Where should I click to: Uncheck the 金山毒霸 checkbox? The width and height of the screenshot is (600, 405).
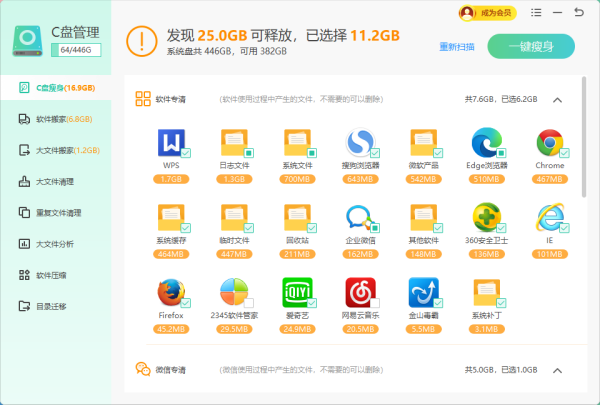pyautogui.click(x=438, y=303)
